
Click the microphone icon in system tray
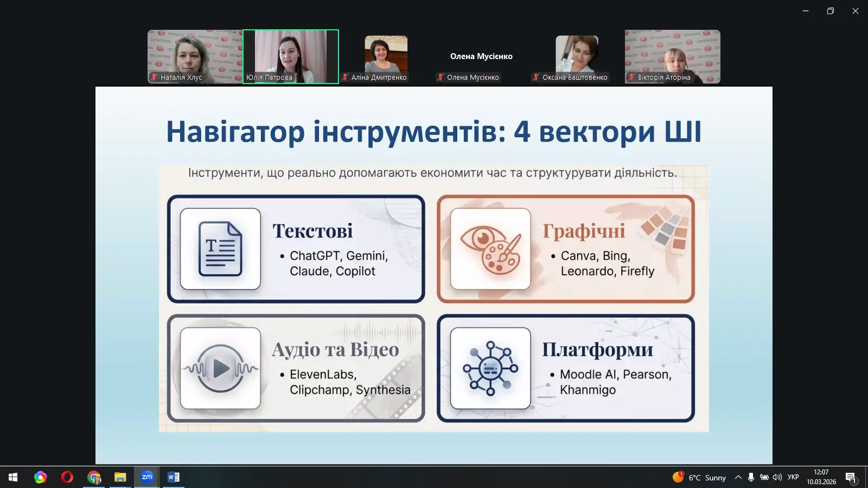coord(751,477)
